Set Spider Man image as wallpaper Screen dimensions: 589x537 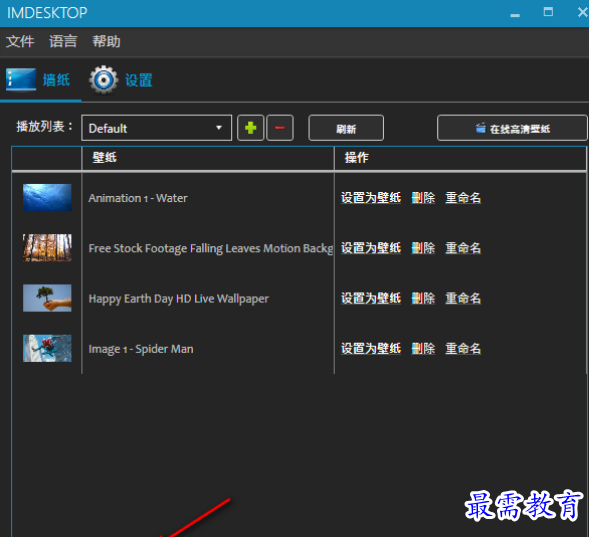(x=371, y=348)
